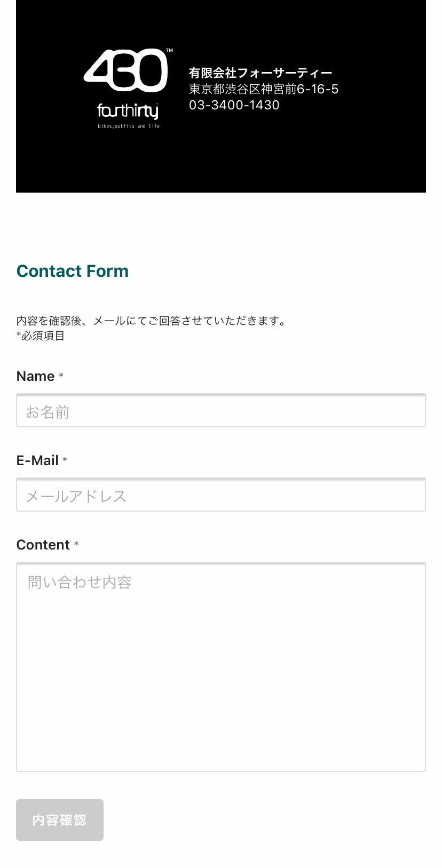
Task: Click the asterisk after the Content label
Action: [x=76, y=544]
